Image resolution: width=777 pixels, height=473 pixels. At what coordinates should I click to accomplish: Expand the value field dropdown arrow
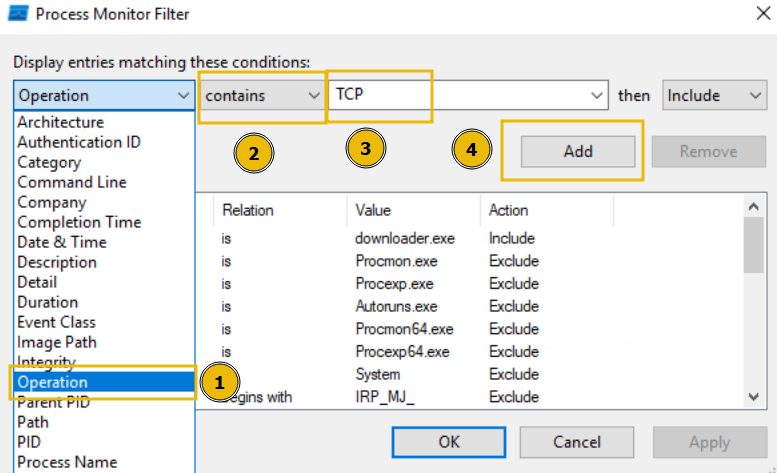[597, 96]
